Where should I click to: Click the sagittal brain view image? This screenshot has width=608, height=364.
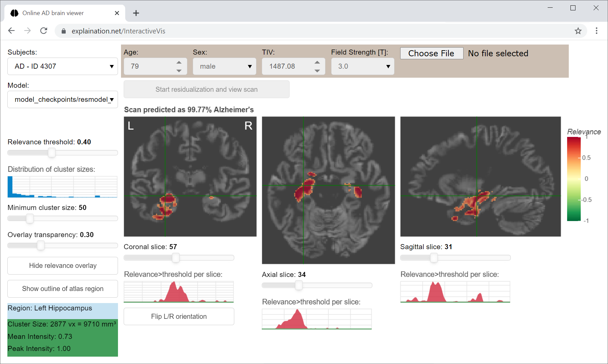(481, 176)
